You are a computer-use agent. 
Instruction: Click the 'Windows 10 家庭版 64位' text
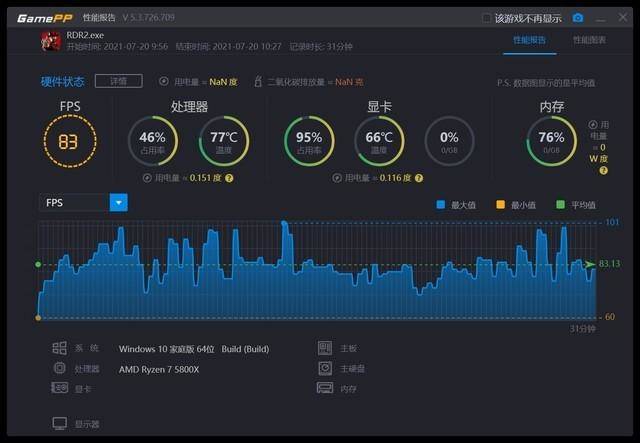tap(167, 349)
